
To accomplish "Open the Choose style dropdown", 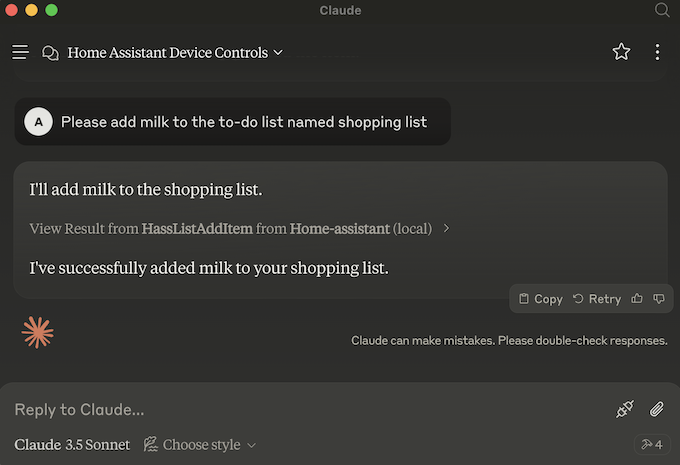I will click(200, 445).
